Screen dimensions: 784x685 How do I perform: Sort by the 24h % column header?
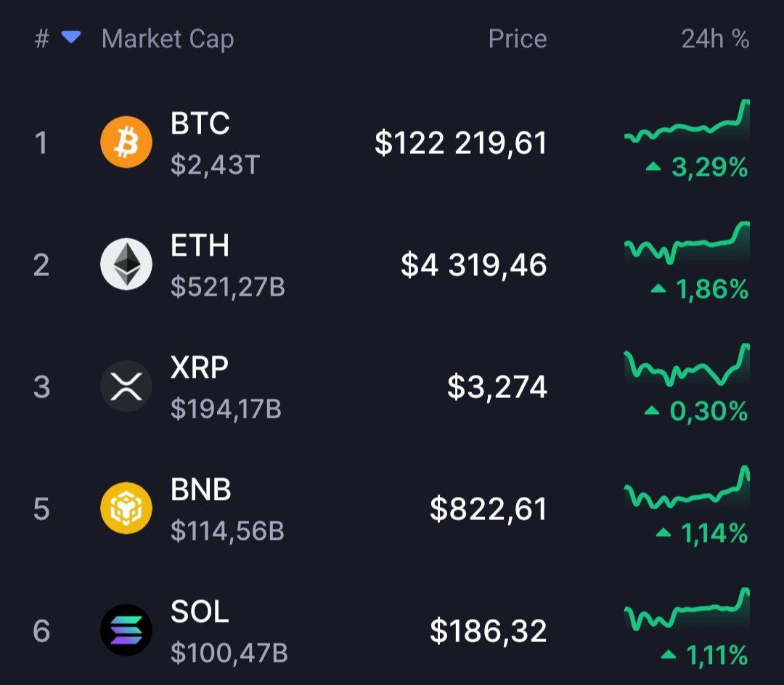[x=715, y=38]
